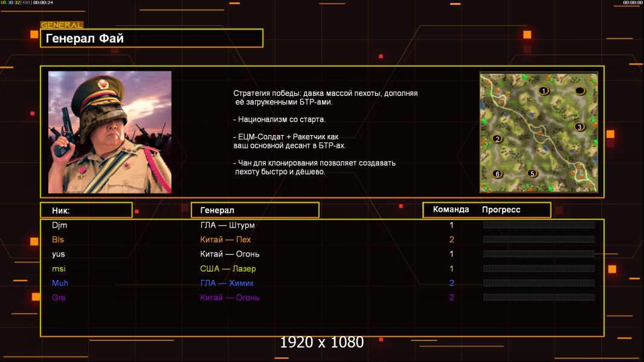
Task: Click 'её загруженными БТР-ами.' line
Action: 284,102
